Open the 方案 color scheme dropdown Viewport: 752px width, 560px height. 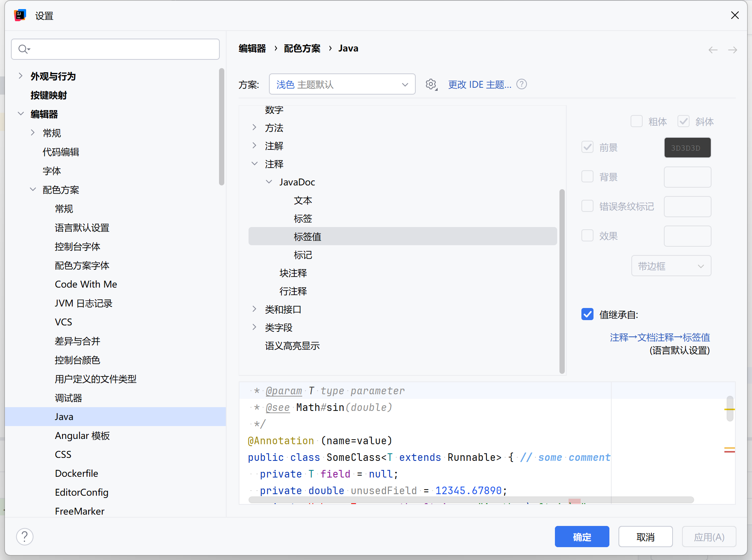342,84
